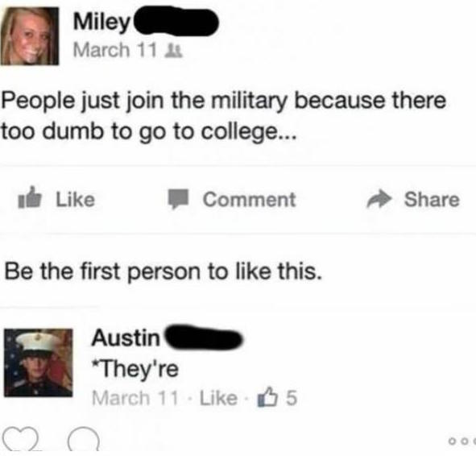The width and height of the screenshot is (476, 456).
Task: Click the Like link under Austin's comment
Action: [218, 398]
